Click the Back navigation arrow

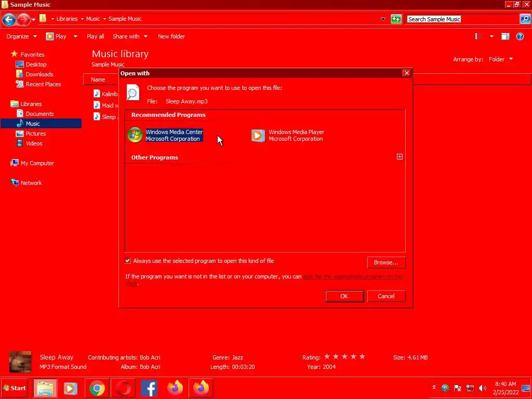click(9, 19)
